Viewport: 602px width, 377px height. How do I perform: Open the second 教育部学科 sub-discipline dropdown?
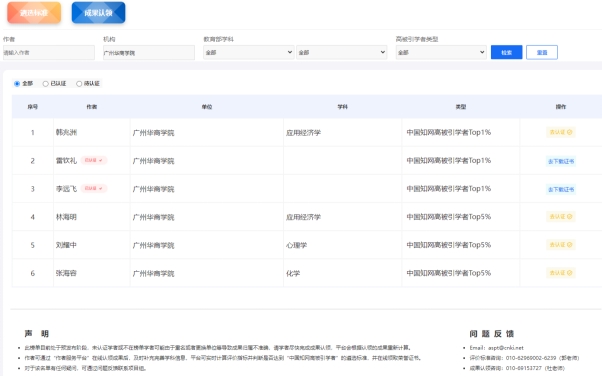[342, 52]
